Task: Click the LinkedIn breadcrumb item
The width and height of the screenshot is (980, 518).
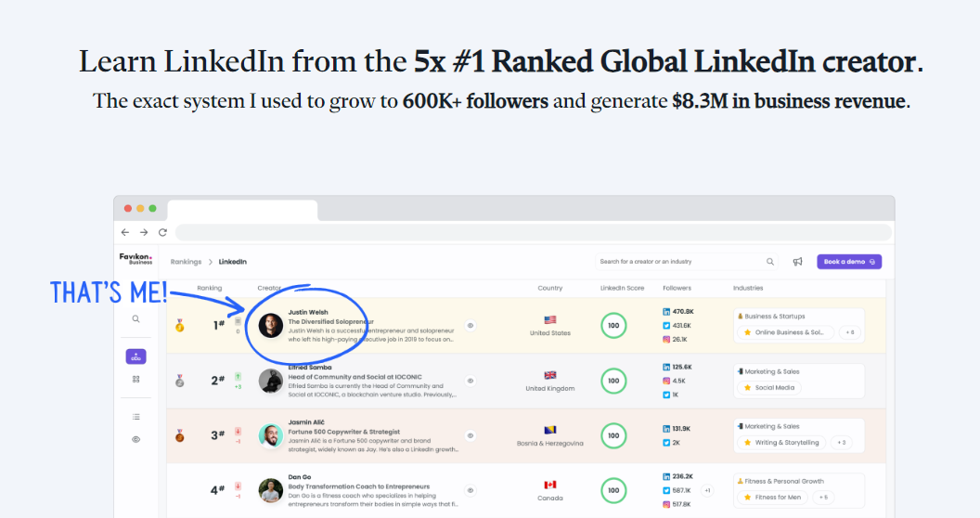Action: click(233, 262)
